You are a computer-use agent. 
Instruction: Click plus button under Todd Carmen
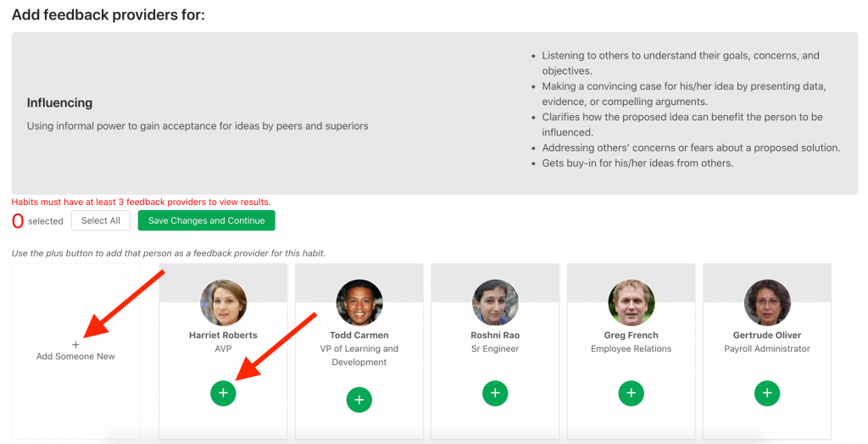[359, 400]
